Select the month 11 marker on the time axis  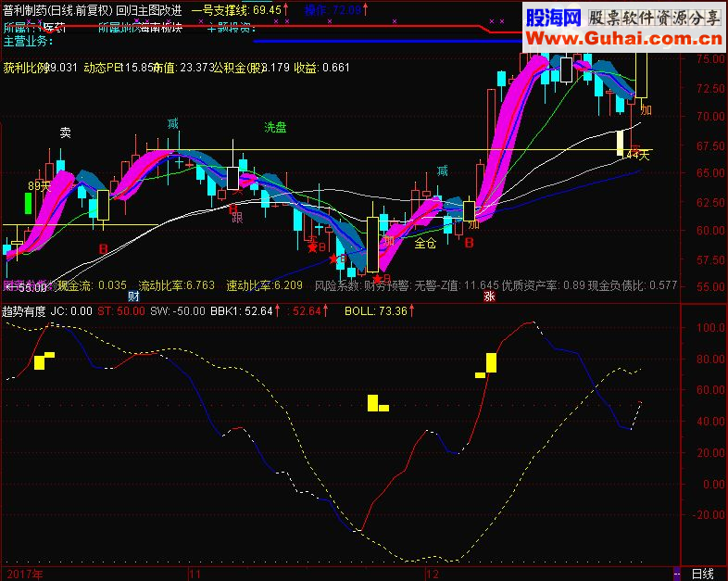(195, 574)
